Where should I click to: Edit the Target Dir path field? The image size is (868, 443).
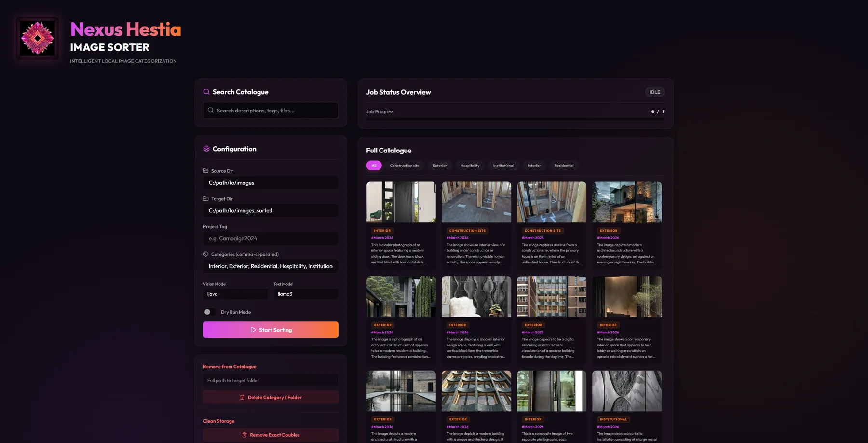coord(271,211)
